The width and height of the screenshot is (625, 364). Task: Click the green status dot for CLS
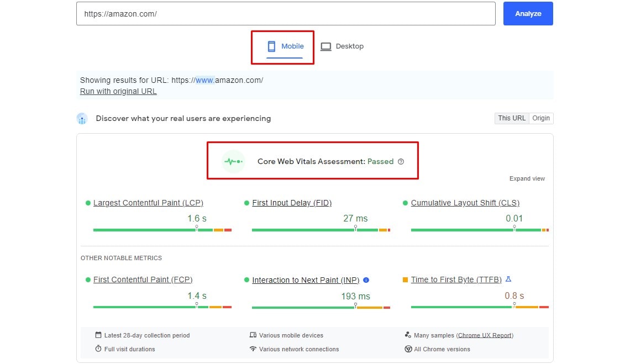point(406,203)
